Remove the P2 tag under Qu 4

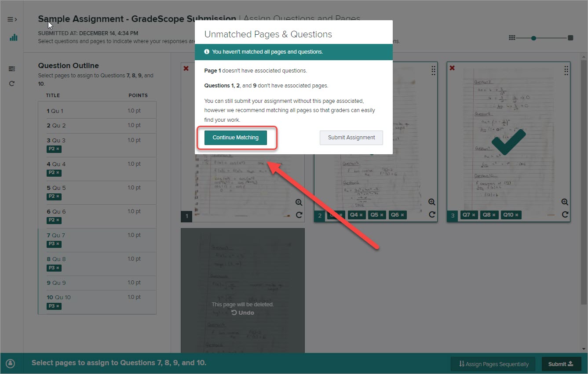(x=58, y=173)
